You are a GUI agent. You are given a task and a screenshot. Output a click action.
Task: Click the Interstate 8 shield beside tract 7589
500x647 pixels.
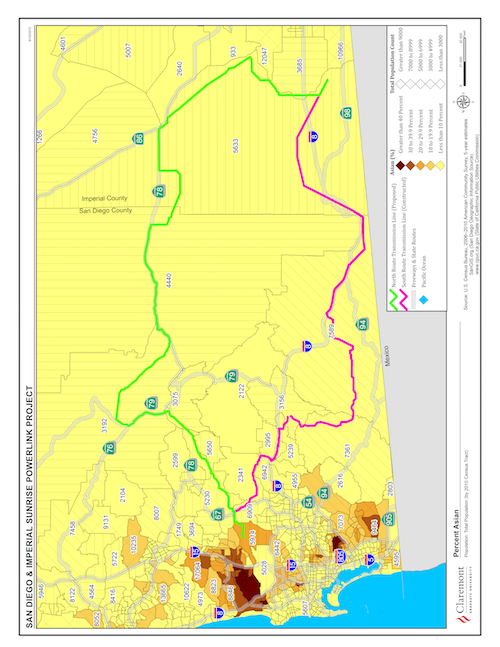tap(307, 346)
